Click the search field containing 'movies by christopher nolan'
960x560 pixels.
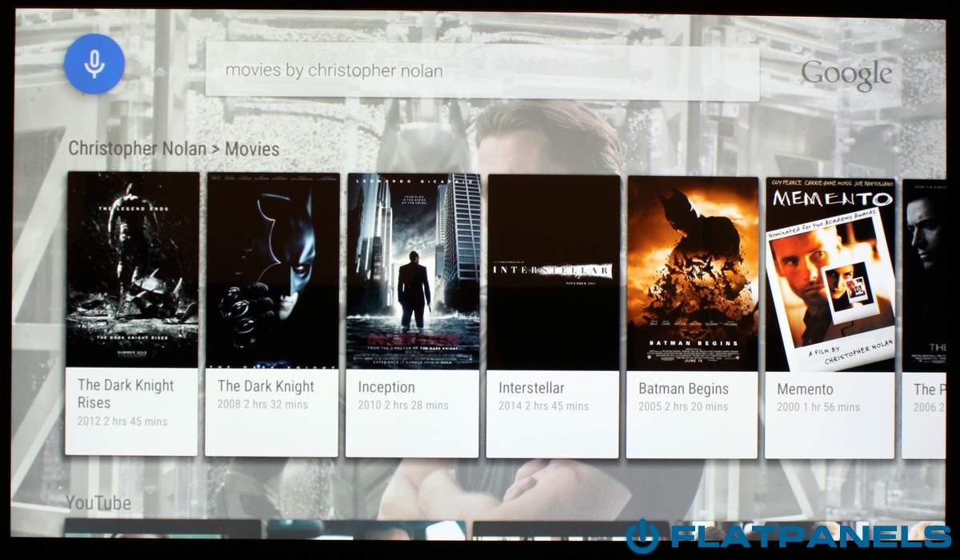[x=482, y=71]
